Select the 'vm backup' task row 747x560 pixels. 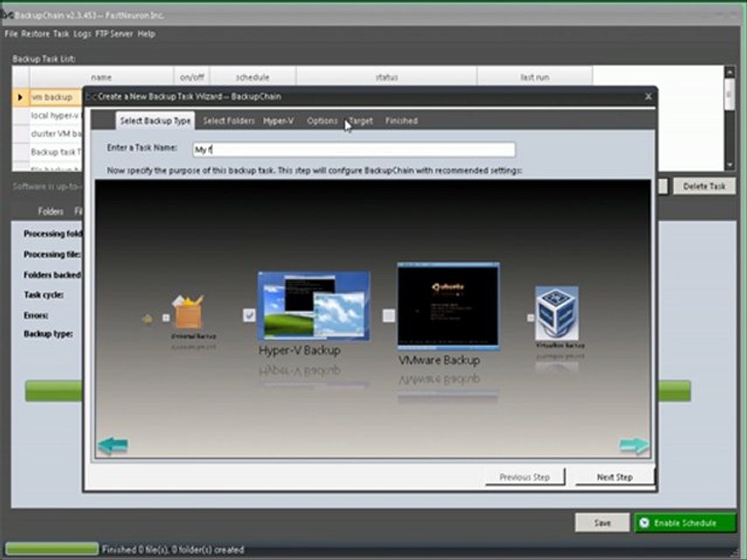click(54, 97)
